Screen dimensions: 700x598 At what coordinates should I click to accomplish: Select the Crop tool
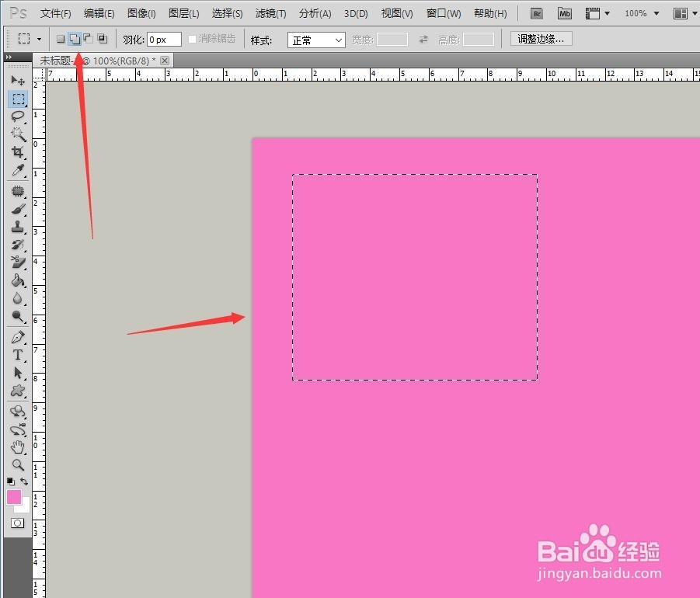tap(18, 151)
